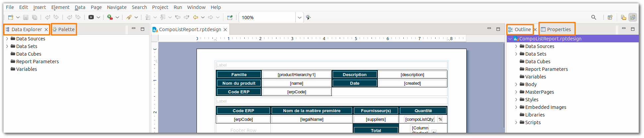Select Libraries in Outline tree
Viewport: 644px width, 138px height.
tap(535, 115)
